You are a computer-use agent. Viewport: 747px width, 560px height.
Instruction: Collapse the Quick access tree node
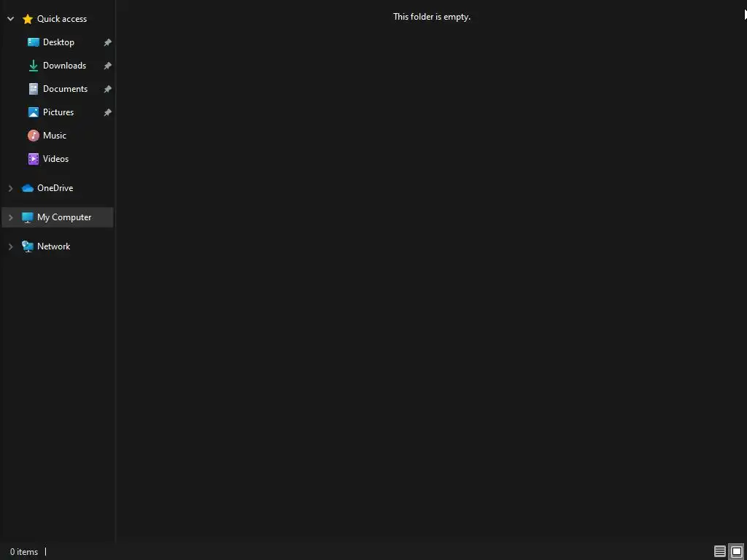pos(10,19)
